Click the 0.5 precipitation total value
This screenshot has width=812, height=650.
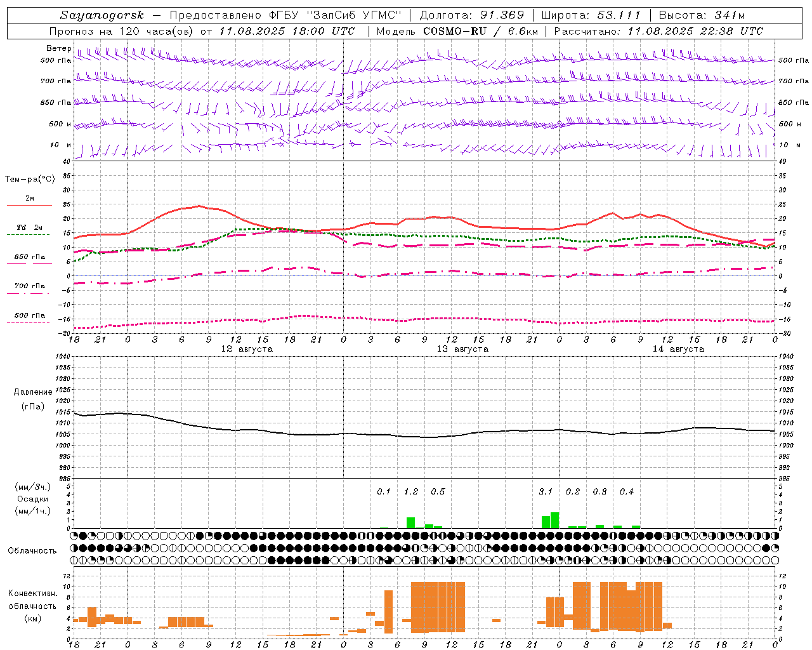(438, 491)
